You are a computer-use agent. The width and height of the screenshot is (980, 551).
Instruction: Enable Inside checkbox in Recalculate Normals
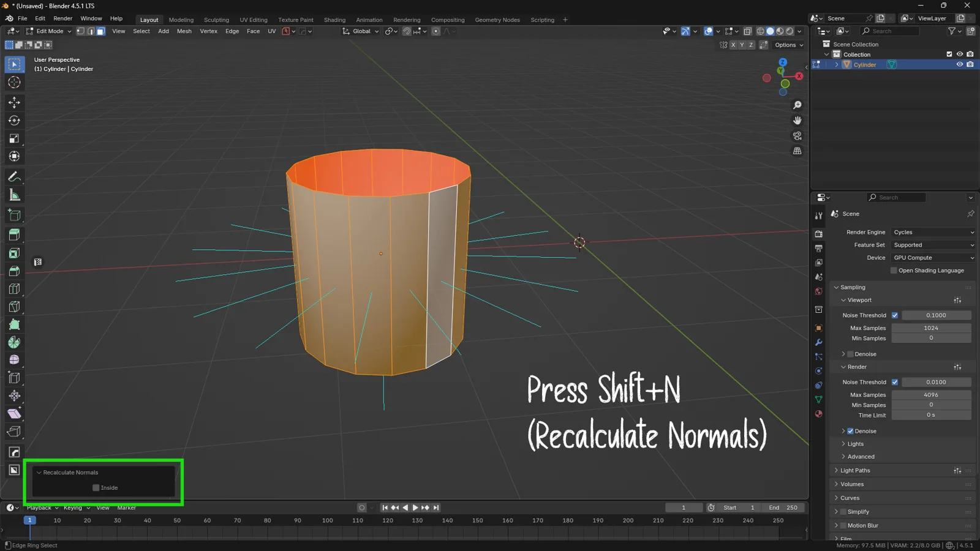(x=96, y=488)
